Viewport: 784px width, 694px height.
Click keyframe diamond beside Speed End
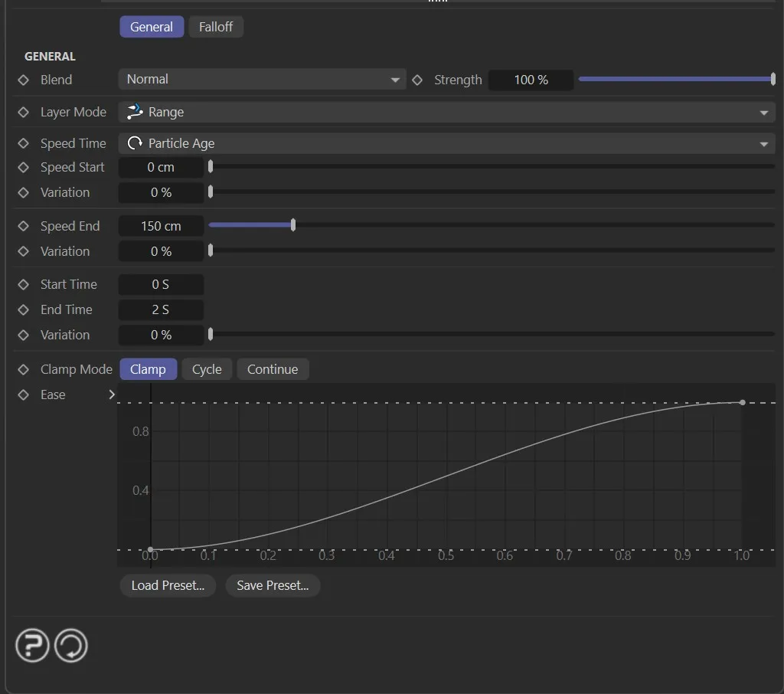click(24, 226)
